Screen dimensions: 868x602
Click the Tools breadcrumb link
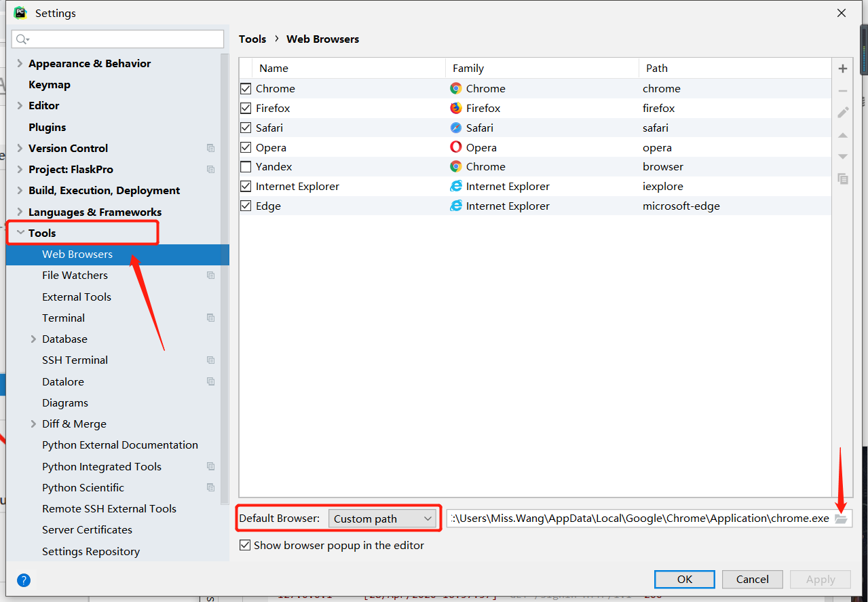click(x=252, y=39)
